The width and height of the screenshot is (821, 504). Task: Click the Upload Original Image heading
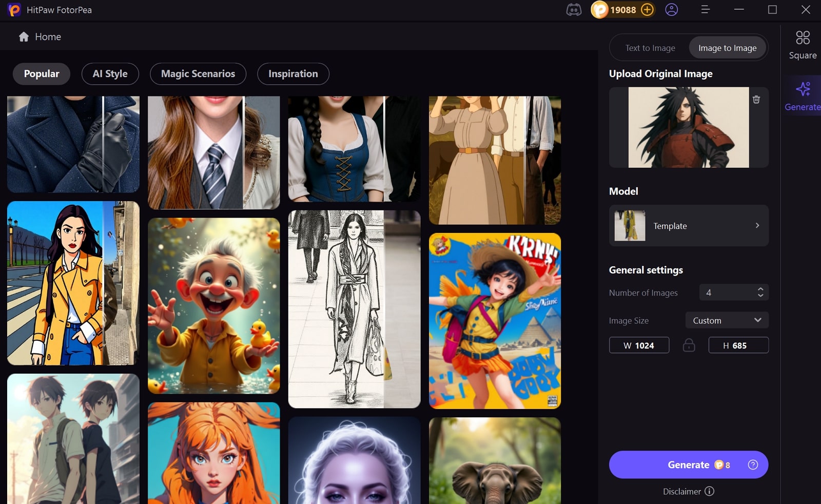(660, 73)
